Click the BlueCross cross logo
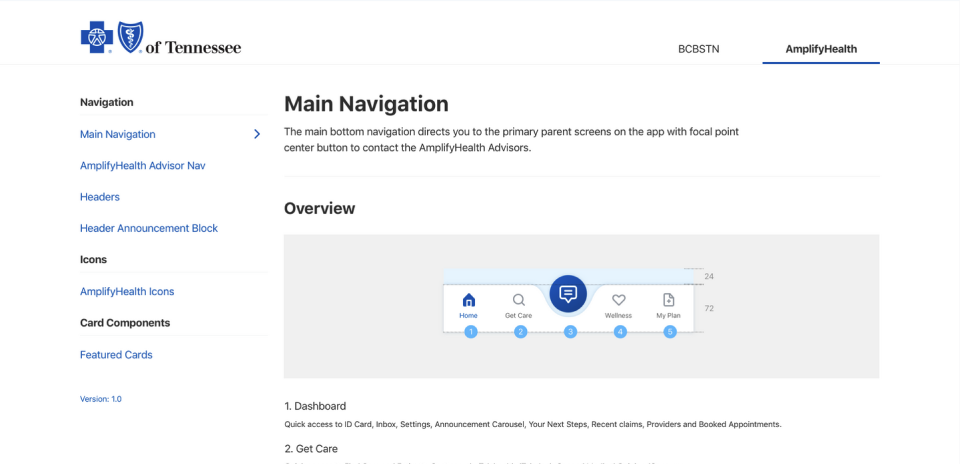 tap(97, 37)
